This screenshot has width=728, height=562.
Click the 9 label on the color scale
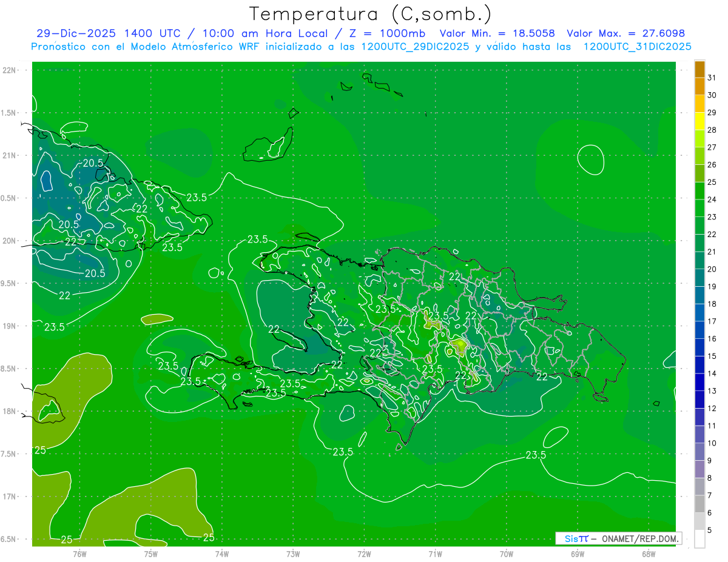click(710, 461)
